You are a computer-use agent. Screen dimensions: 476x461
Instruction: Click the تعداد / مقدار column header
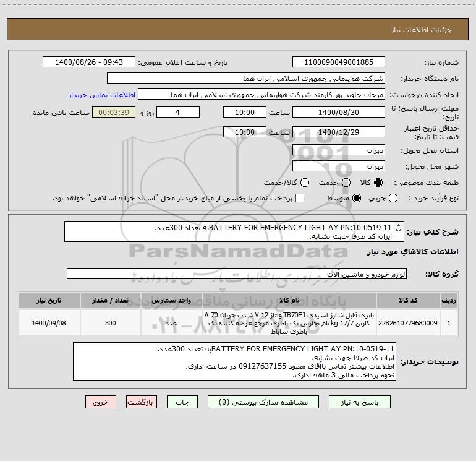[110, 300]
